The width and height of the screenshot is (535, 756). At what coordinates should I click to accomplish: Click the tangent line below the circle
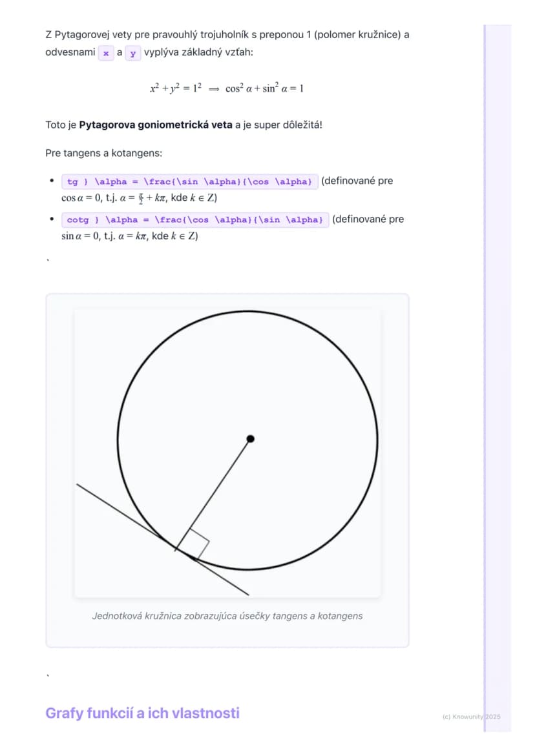pyautogui.click(x=163, y=539)
